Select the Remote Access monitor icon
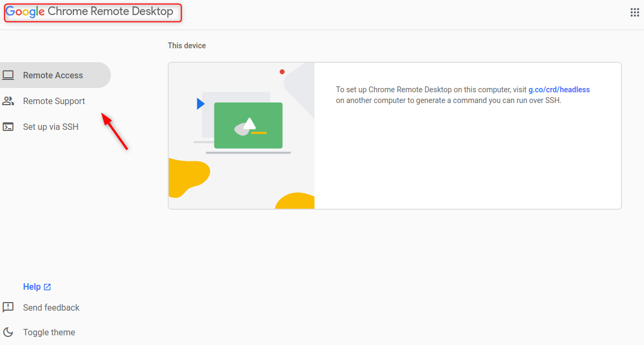The width and height of the screenshot is (644, 345). pos(9,75)
